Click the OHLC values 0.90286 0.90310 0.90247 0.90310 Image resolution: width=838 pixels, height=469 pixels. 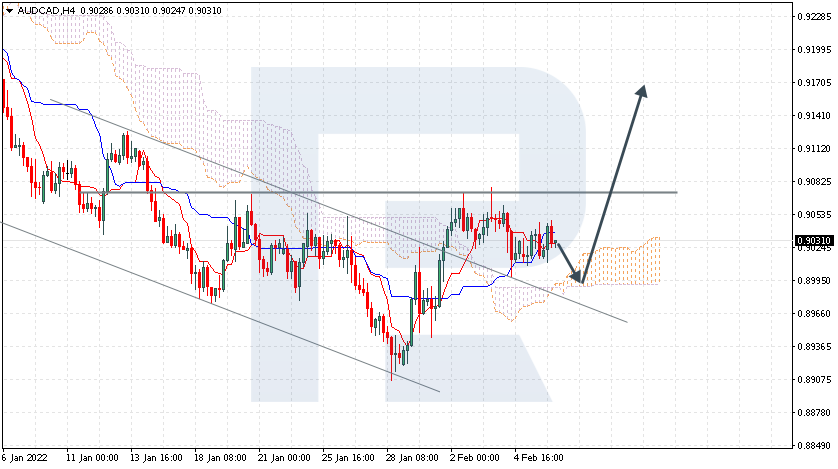[151, 11]
